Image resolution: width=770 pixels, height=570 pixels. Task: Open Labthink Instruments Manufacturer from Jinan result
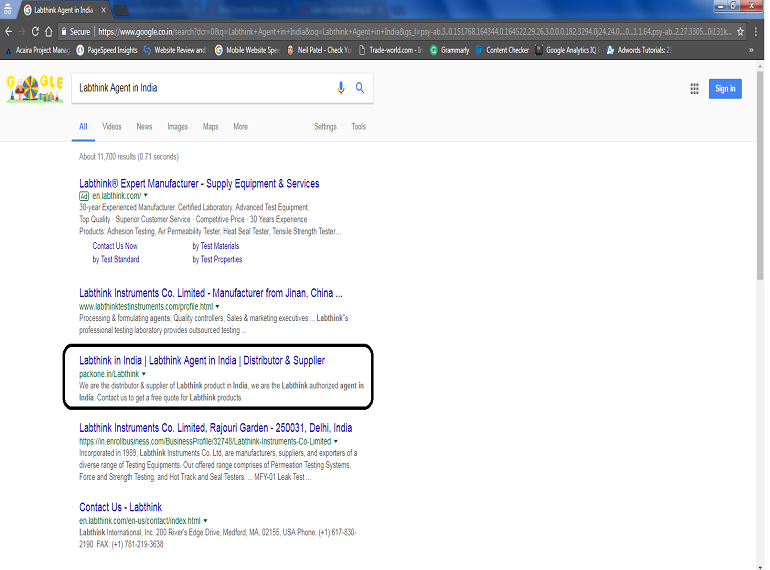coord(211,293)
